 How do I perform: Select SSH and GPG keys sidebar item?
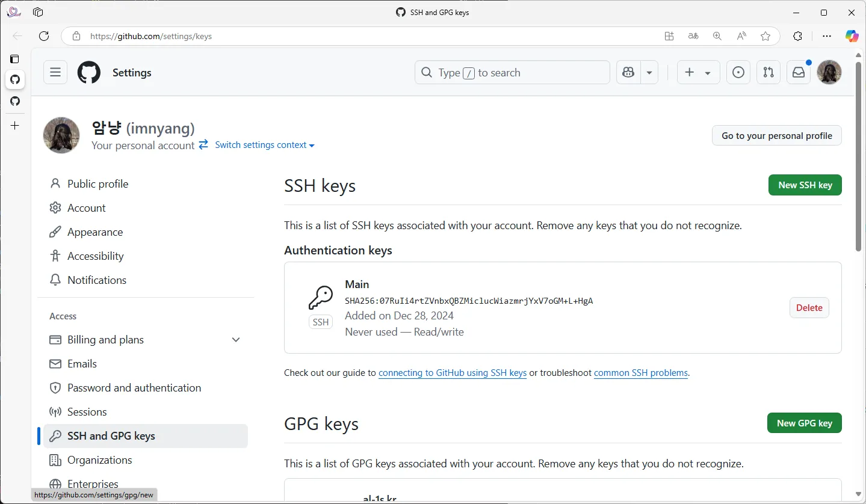click(x=146, y=436)
